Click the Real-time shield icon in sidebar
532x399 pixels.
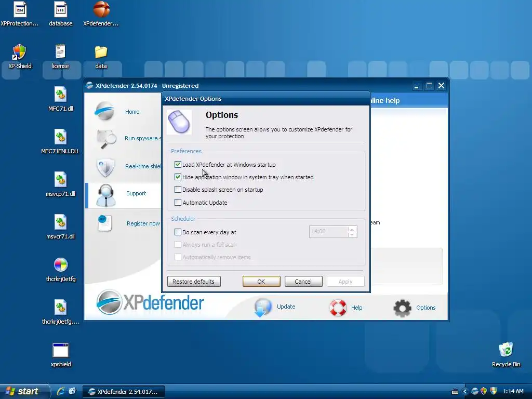click(105, 167)
